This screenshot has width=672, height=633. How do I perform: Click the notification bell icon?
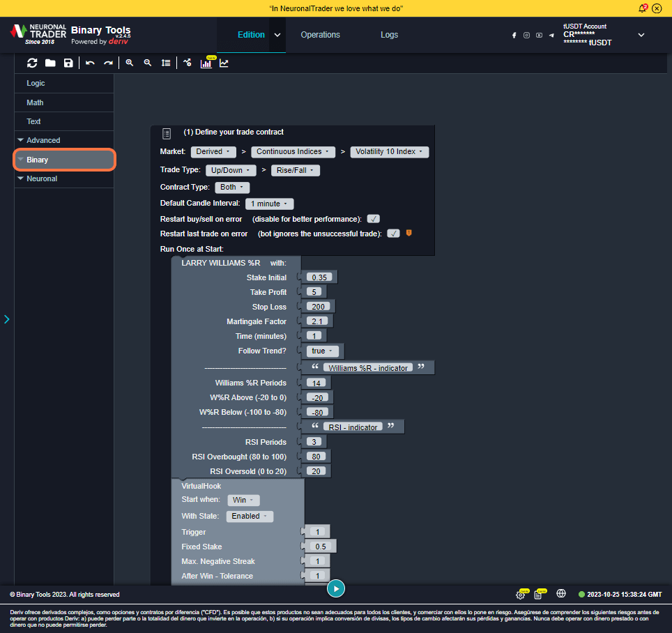click(642, 8)
